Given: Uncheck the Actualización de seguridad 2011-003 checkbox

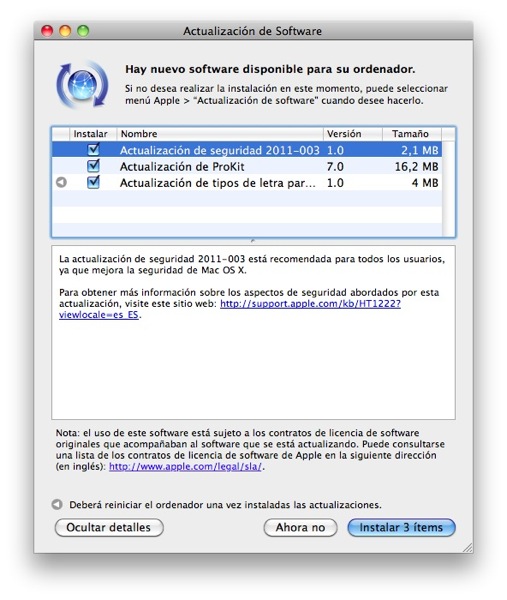Looking at the screenshot, I should (x=93, y=149).
